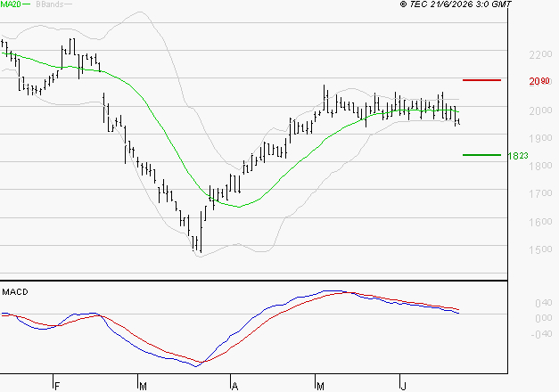Click the 2000 price axis label
The height and width of the screenshot is (392, 559).
coord(540,110)
